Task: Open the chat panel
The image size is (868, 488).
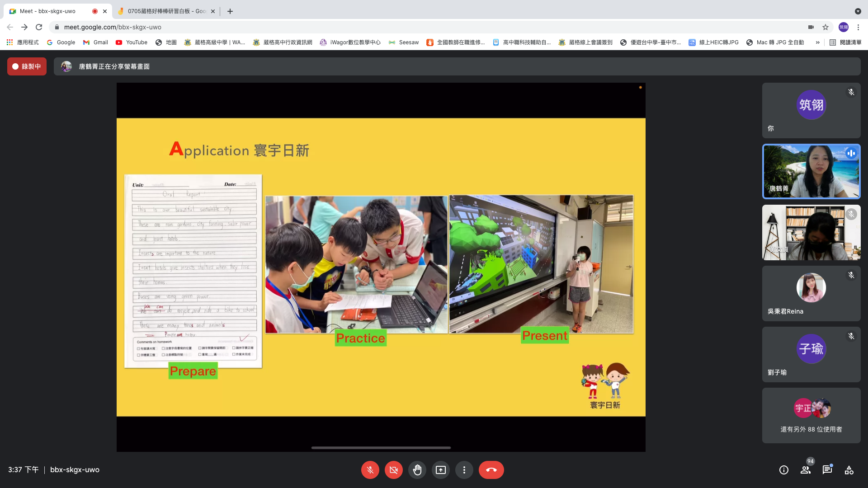Action: tap(827, 470)
